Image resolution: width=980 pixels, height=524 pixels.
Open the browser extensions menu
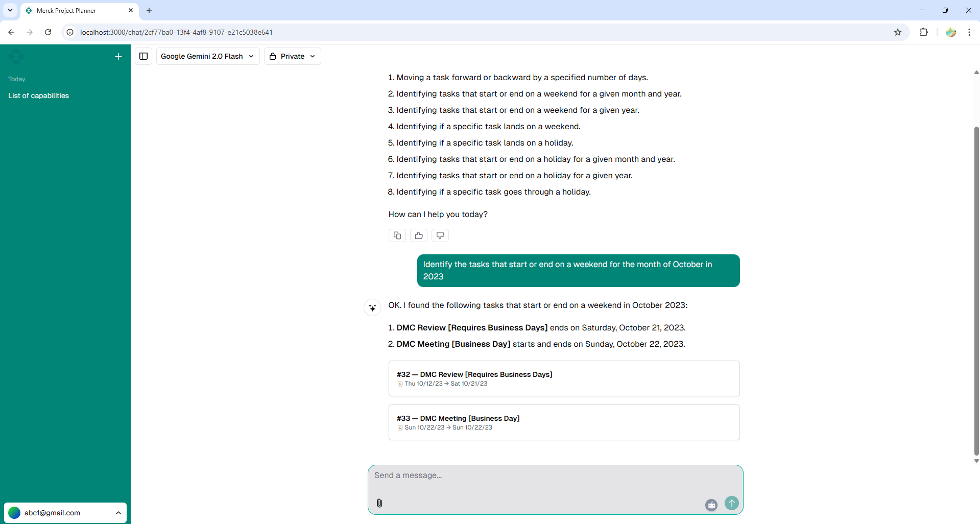tap(923, 32)
